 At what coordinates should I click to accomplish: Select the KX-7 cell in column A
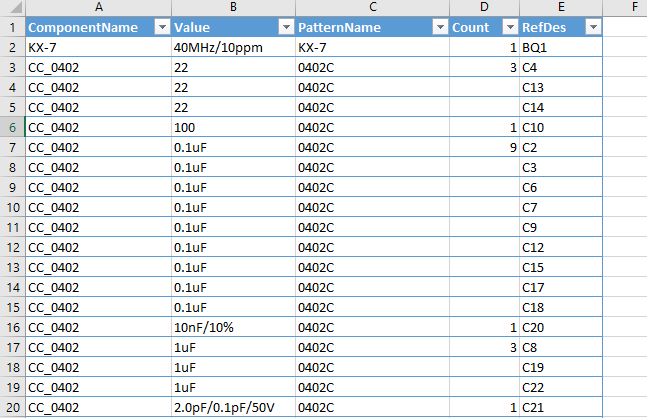(99, 47)
